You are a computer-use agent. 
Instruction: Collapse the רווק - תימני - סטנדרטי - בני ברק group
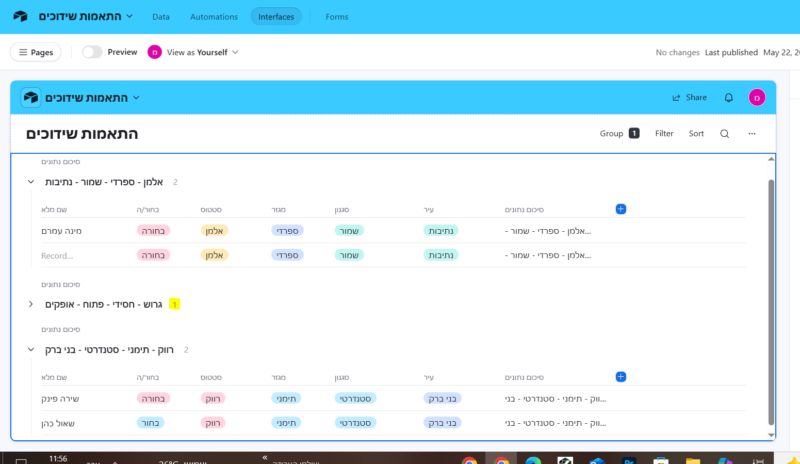coord(31,350)
